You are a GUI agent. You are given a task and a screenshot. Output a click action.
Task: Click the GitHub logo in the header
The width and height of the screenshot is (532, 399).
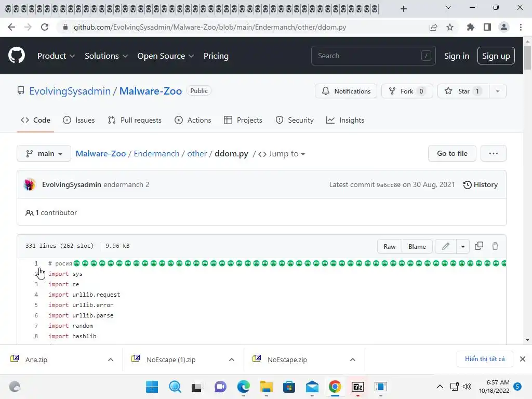[16, 55]
